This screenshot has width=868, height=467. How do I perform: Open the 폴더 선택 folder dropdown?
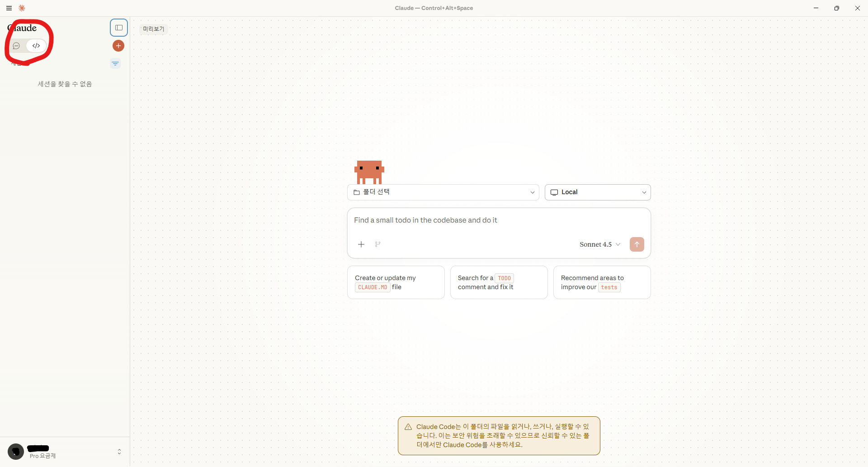click(443, 192)
